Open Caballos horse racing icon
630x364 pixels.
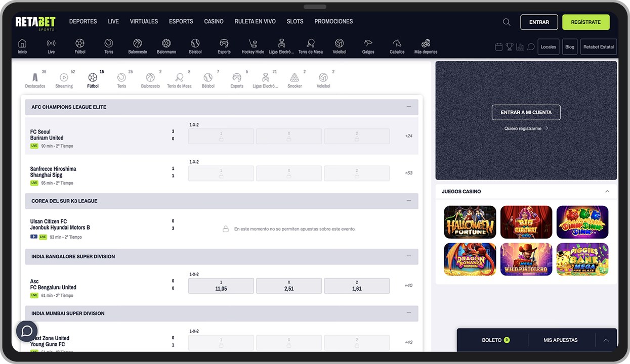click(397, 47)
